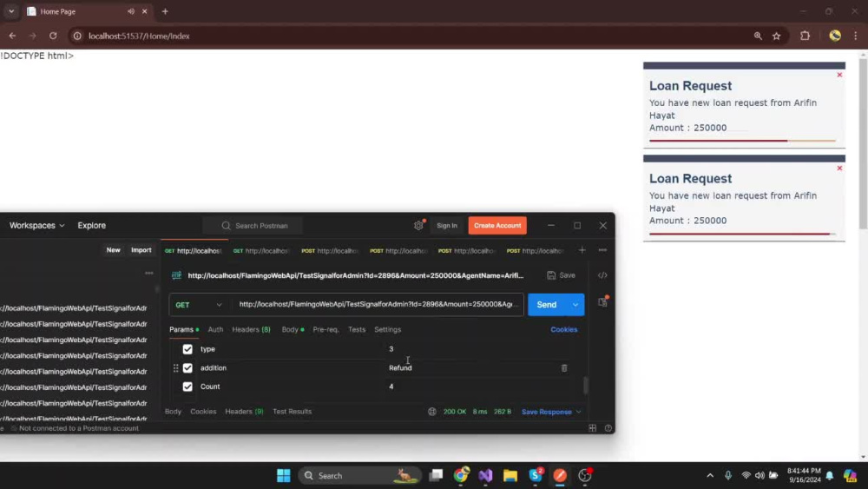Open Windows Start menu
The image size is (868, 489).
point(284,475)
